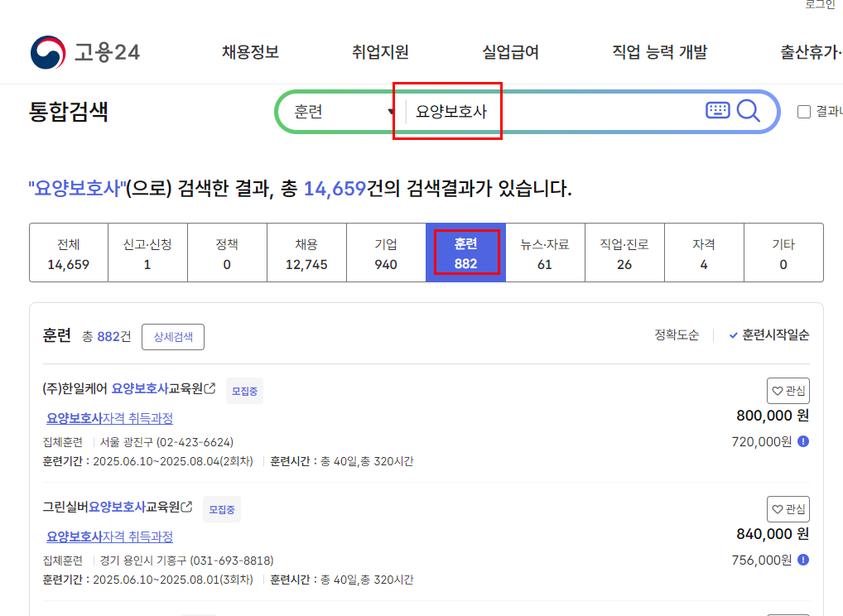Open the 취업지원 menu
The height and width of the screenshot is (616, 843).
(x=381, y=52)
